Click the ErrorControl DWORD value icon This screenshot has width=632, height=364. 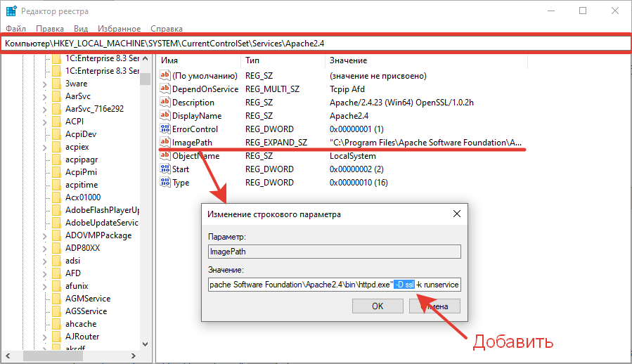tap(166, 129)
